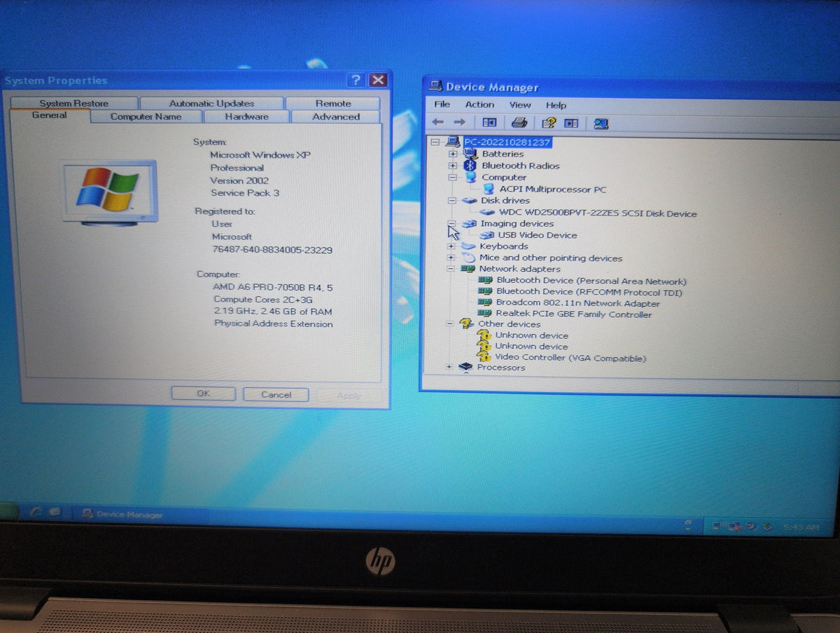840x633 pixels.
Task: Click the Windows XP logo monitor image
Action: [x=109, y=192]
